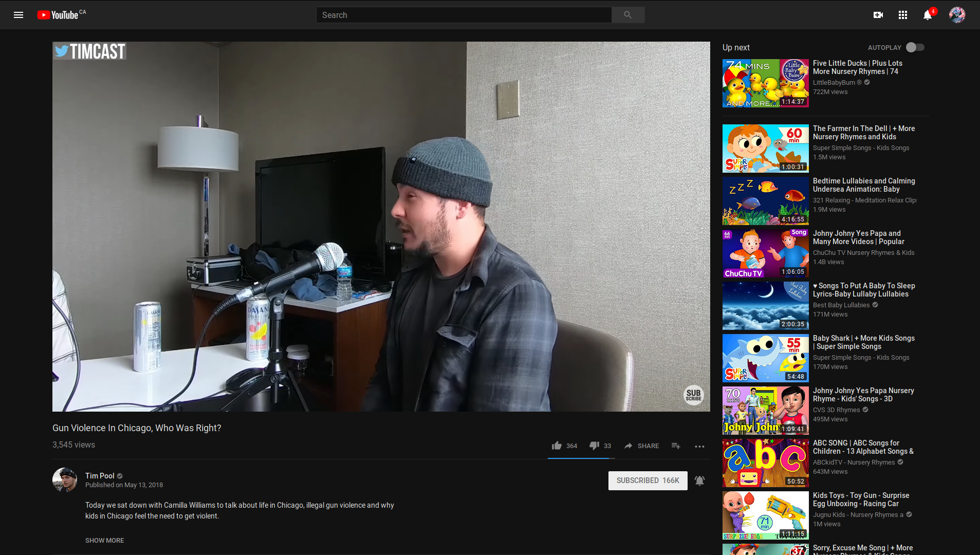Click the thumbs up like icon
Viewport: 980px width, 555px height.
point(557,446)
